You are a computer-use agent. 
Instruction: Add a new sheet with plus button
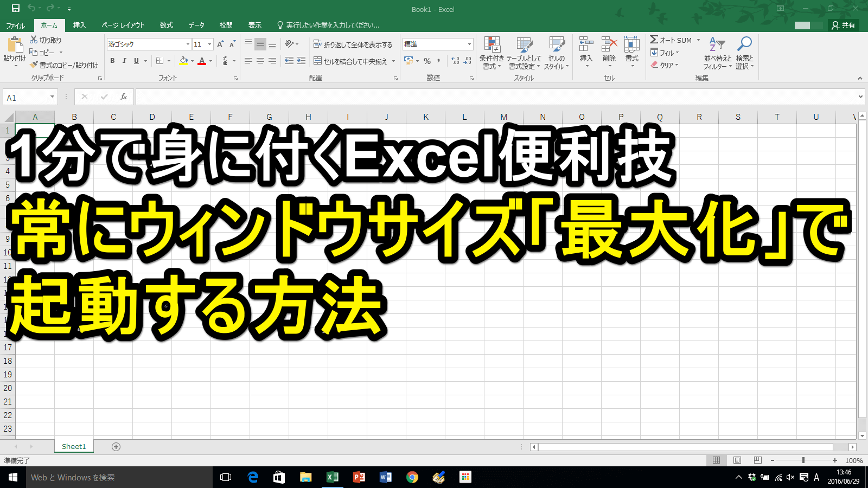click(116, 447)
